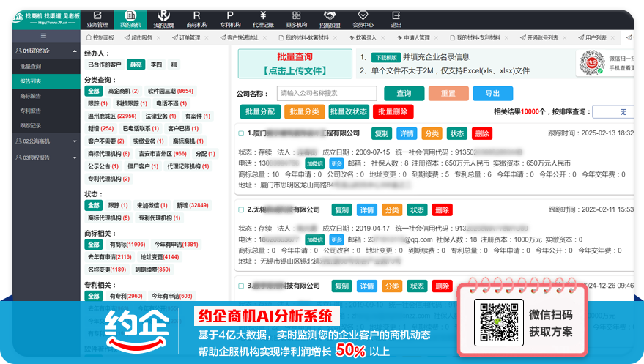The height and width of the screenshot is (364, 644).
Task: Expand the 02公海商机 sidebar section
Action: (x=46, y=141)
